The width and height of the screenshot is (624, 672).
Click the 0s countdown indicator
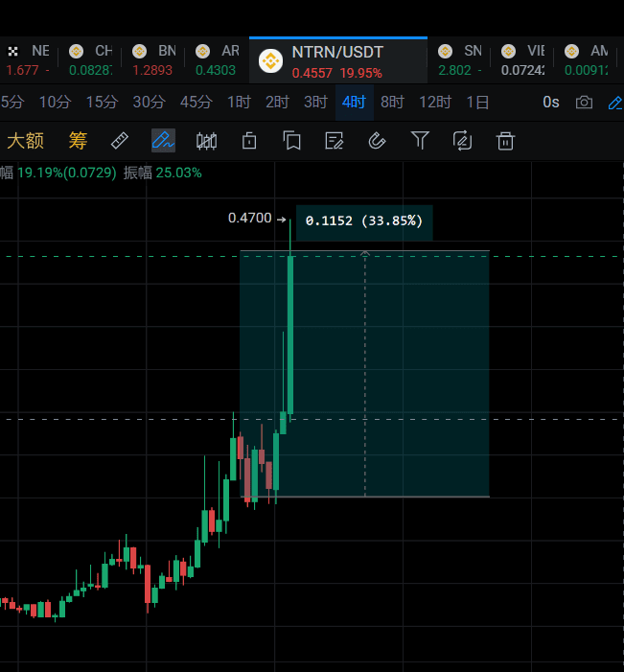coord(551,103)
